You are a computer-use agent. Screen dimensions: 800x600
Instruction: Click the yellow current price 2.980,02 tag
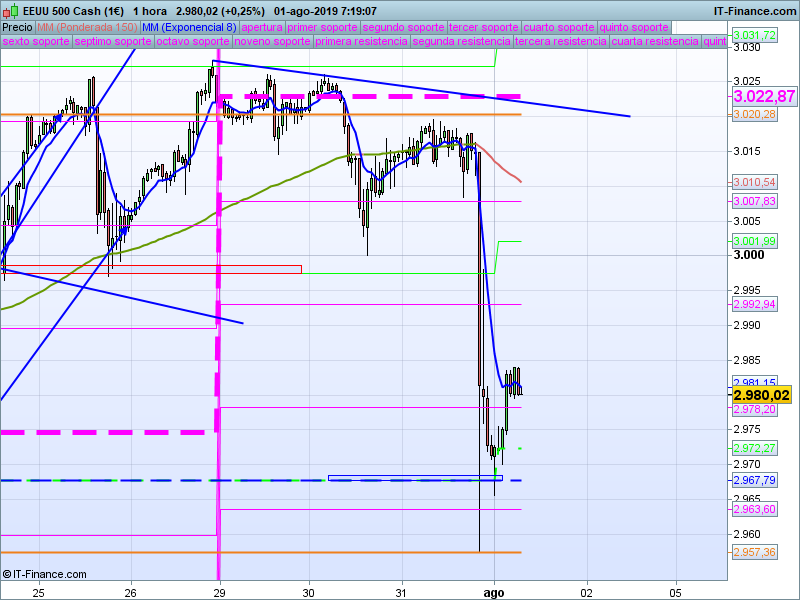[x=761, y=394]
